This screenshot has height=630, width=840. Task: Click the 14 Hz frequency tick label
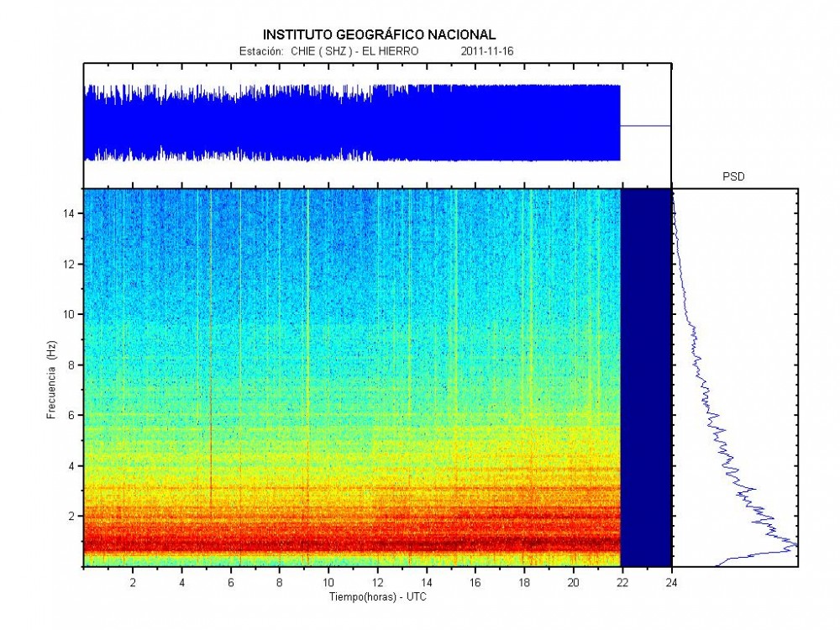(69, 213)
